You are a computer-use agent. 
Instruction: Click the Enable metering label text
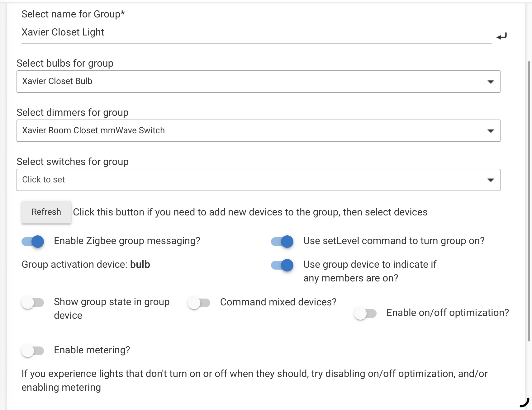[92, 350]
